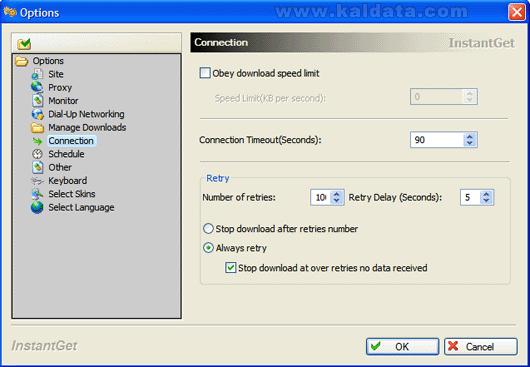Image resolution: width=530 pixels, height=367 pixels.
Task: Dismiss dialog with the Cancel button
Action: (481, 347)
